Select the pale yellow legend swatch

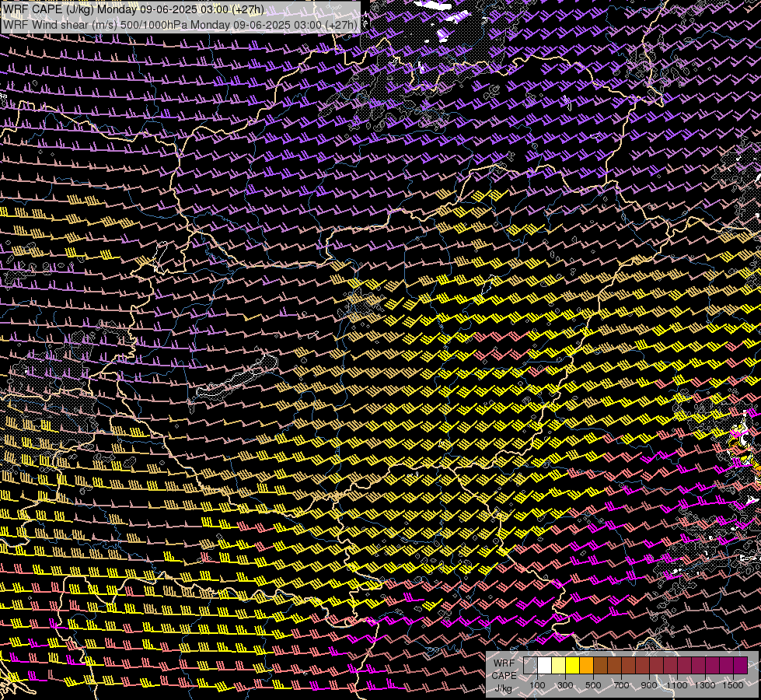click(x=559, y=666)
